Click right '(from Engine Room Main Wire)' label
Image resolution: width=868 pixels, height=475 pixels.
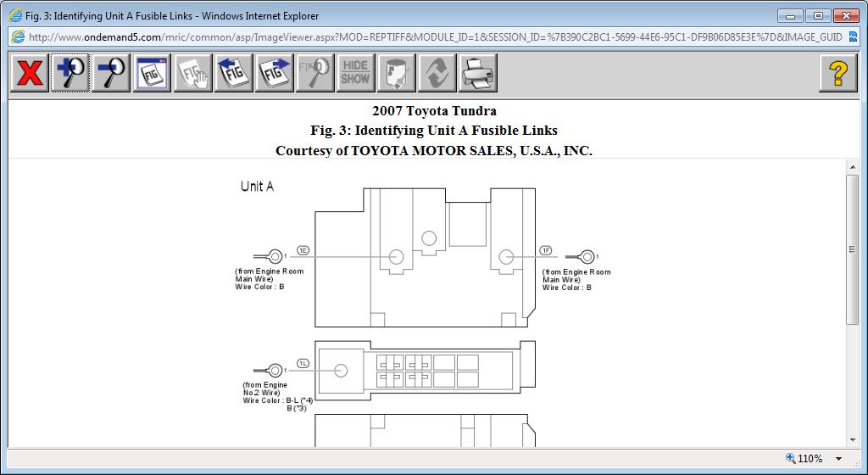(576, 276)
